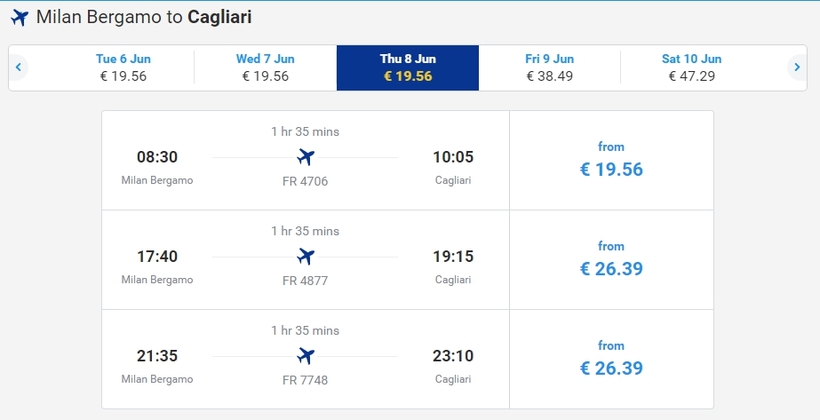The image size is (820, 420).
Task: Click the airplane icon beside Milan Bergamo title
Action: [x=19, y=17]
